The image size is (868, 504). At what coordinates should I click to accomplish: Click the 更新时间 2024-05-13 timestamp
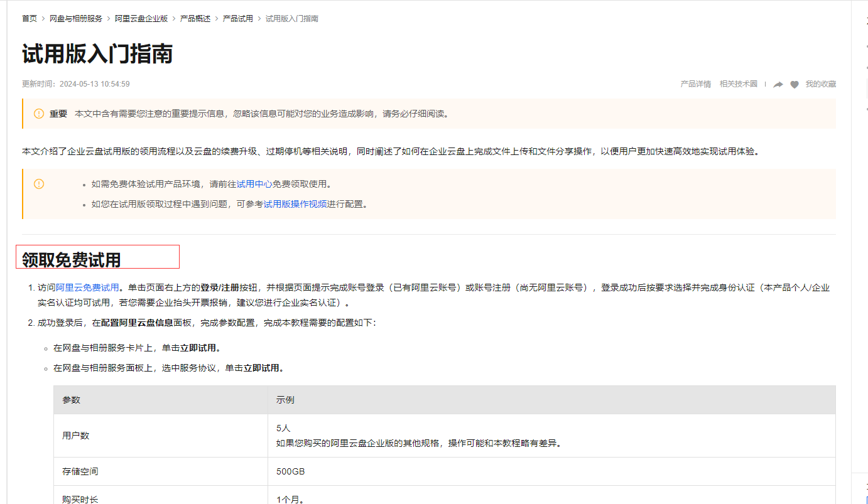click(76, 84)
